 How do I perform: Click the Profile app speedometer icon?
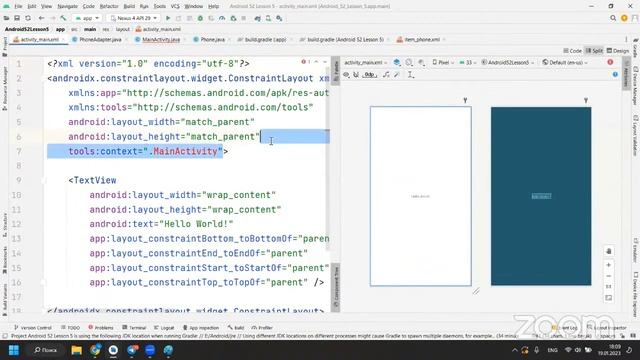[222, 18]
